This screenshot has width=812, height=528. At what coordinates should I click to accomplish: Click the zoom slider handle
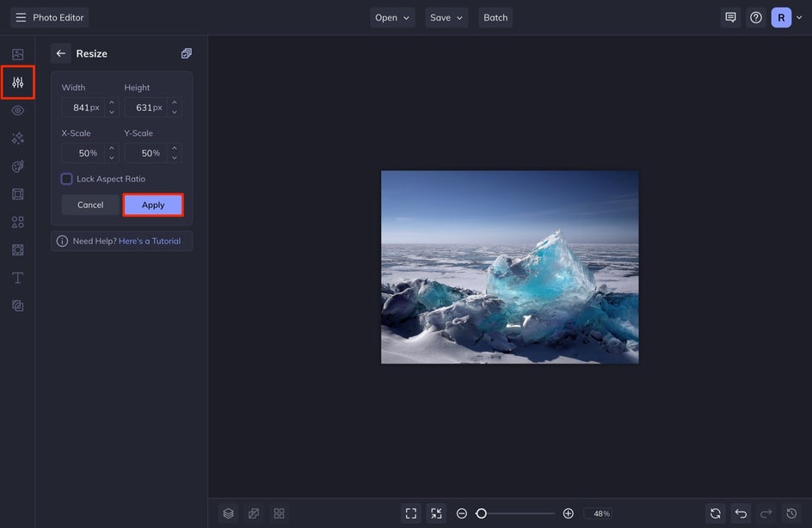pyautogui.click(x=481, y=513)
